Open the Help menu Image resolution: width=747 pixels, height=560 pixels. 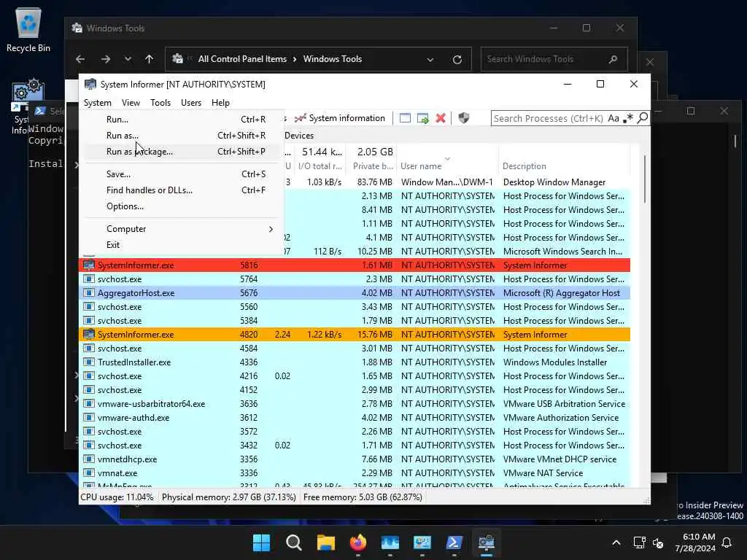tap(220, 103)
